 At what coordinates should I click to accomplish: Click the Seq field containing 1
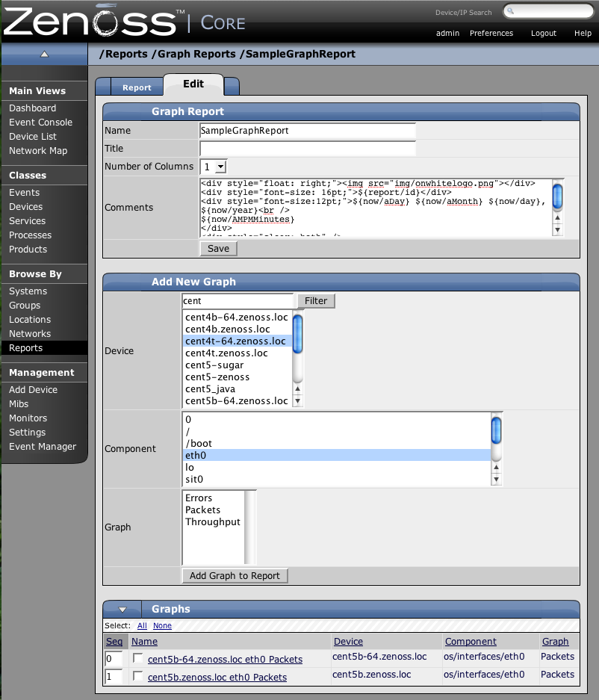click(114, 677)
